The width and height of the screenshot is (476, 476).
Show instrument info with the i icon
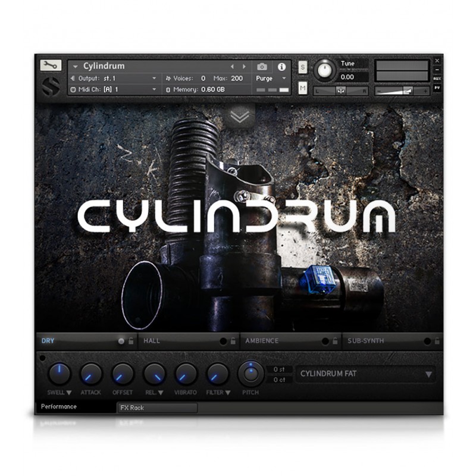click(x=281, y=67)
